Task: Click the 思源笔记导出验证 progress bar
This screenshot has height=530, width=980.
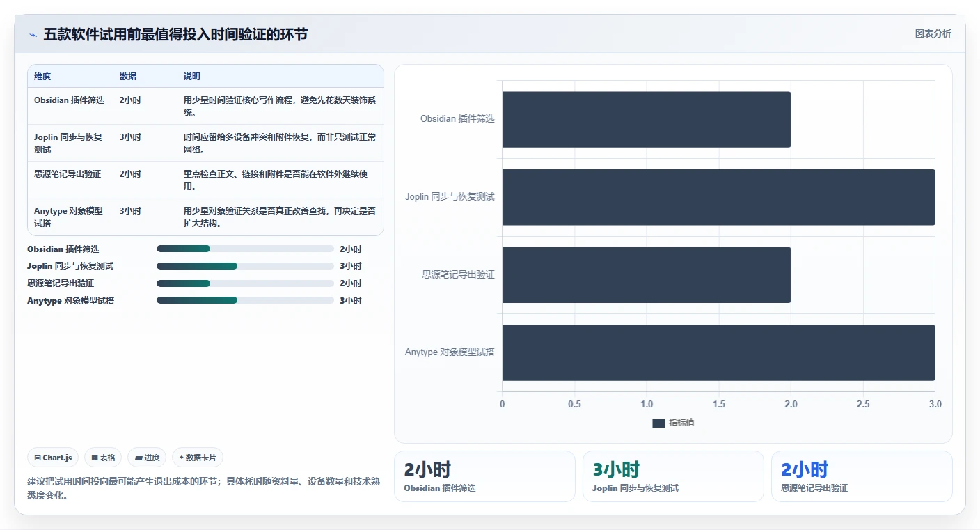Action: pos(245,283)
